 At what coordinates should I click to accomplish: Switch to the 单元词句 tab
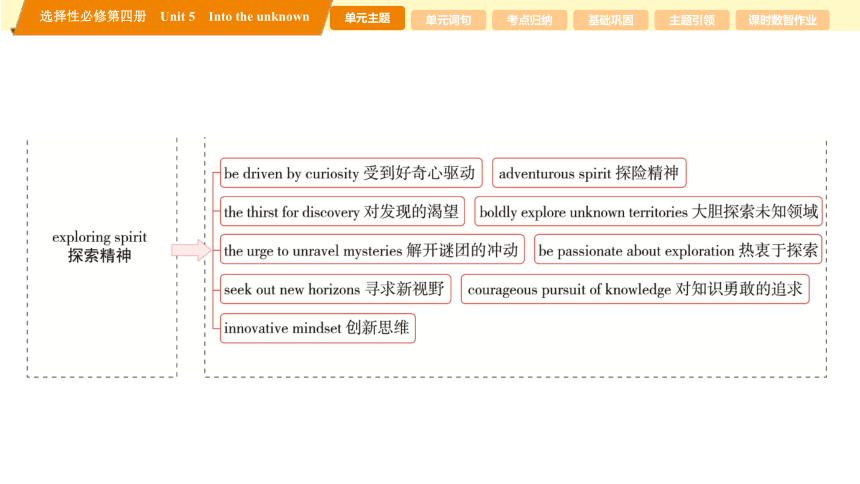coord(448,20)
